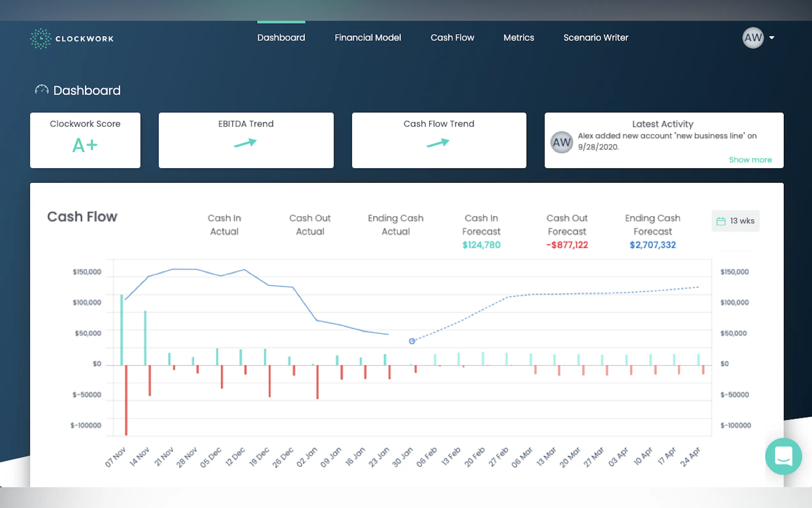Click the Dashboard gauge icon beside title

coord(42,90)
